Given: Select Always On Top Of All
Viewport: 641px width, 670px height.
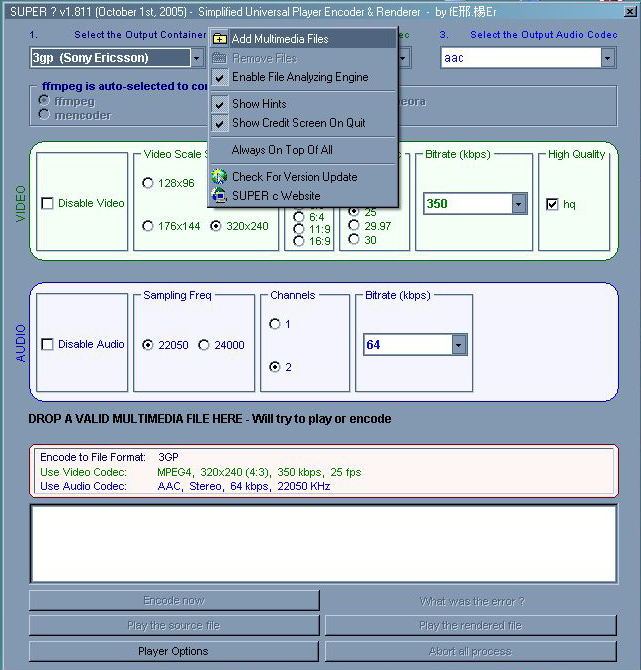Looking at the screenshot, I should 282,150.
